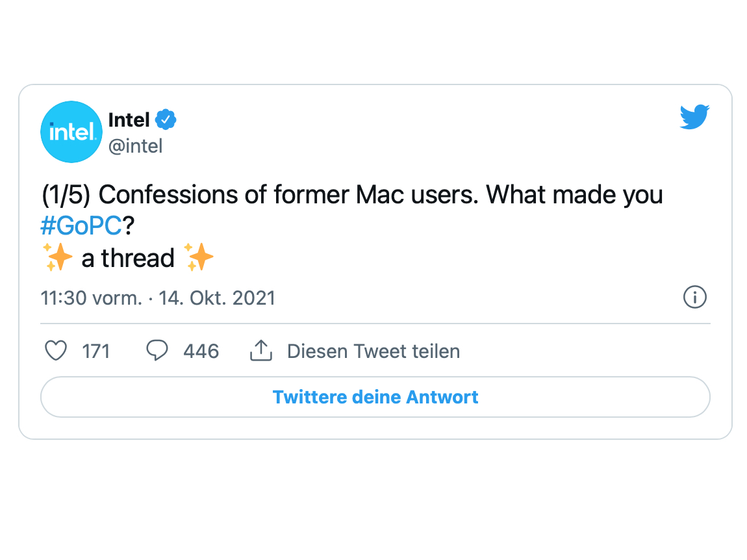Click 'Diesen Tweet teilen' text
This screenshot has height=560, width=747.
point(373,351)
